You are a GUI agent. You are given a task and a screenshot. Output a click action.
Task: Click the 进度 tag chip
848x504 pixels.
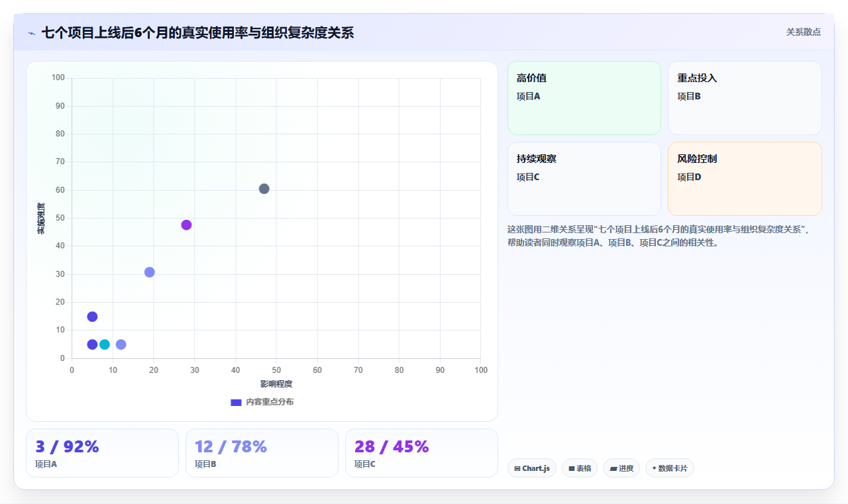coord(621,468)
